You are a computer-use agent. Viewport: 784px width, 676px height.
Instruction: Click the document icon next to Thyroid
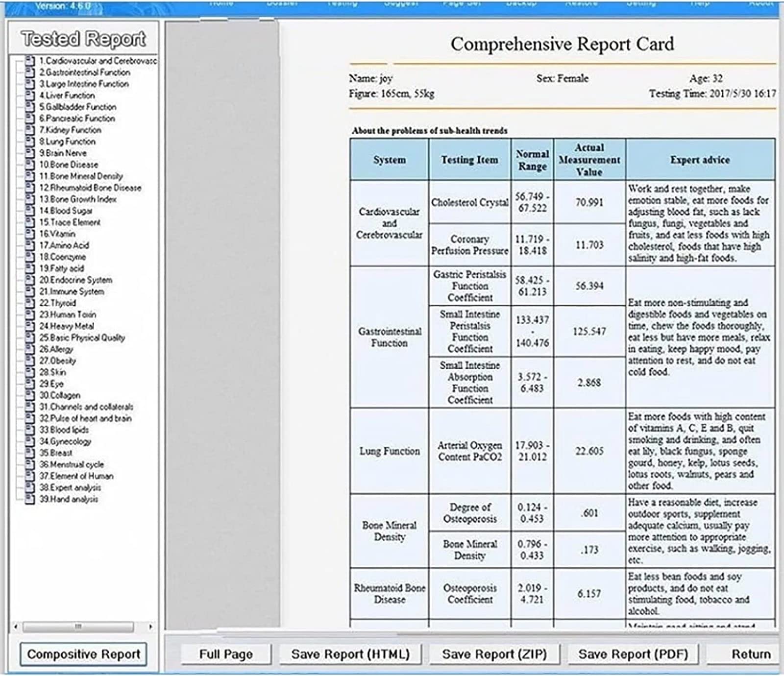(30, 303)
